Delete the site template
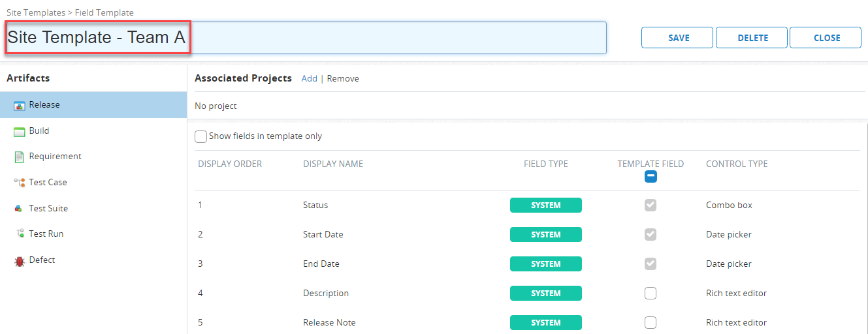 click(x=752, y=38)
